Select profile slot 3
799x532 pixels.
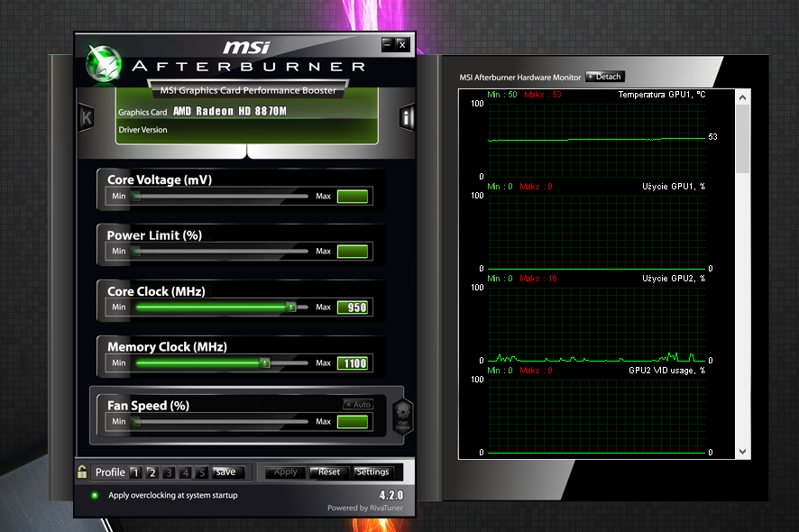click(x=169, y=472)
